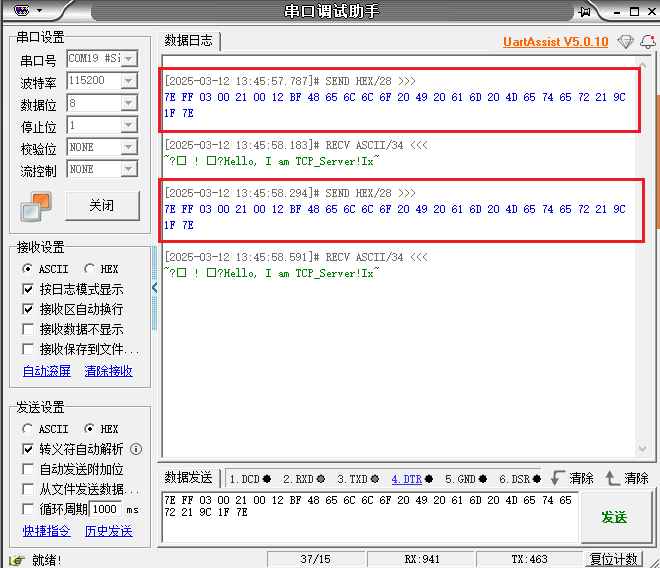Click the clear-up arrow 清除 icon
The height and width of the screenshot is (568, 660).
pos(613,478)
